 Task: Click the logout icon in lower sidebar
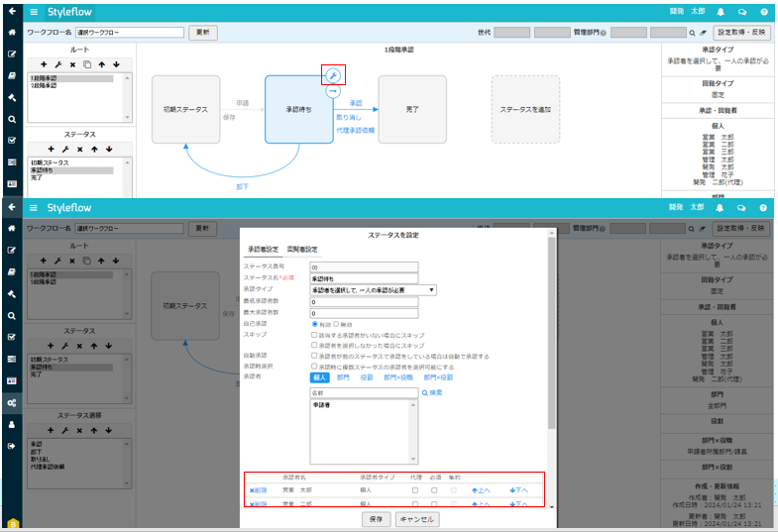(12, 446)
